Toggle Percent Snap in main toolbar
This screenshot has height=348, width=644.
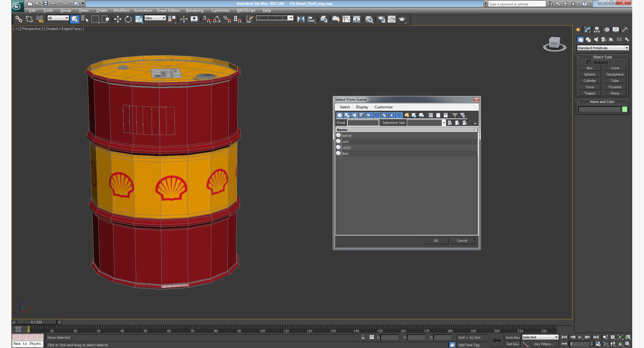(x=227, y=19)
